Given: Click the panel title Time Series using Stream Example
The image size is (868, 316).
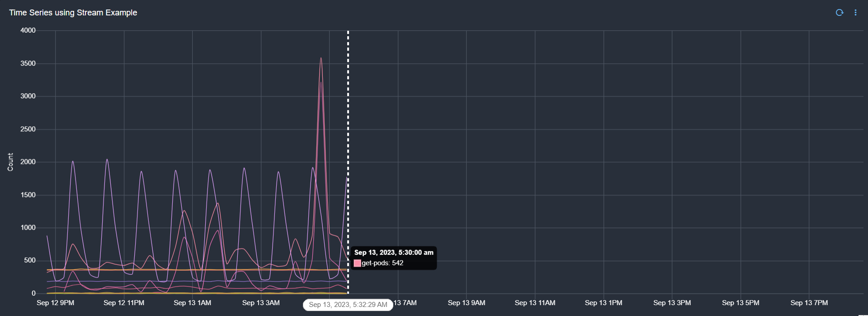Looking at the screenshot, I should click(x=73, y=13).
